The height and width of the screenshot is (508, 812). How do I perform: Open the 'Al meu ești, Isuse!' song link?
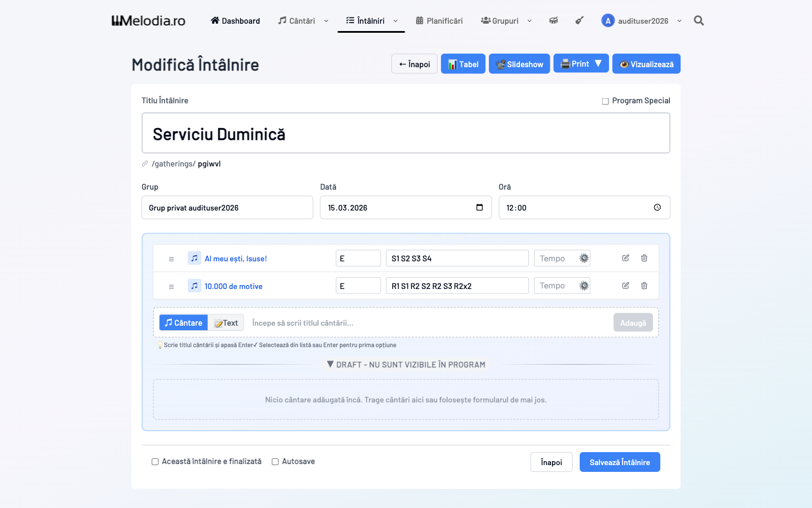pyautogui.click(x=236, y=259)
